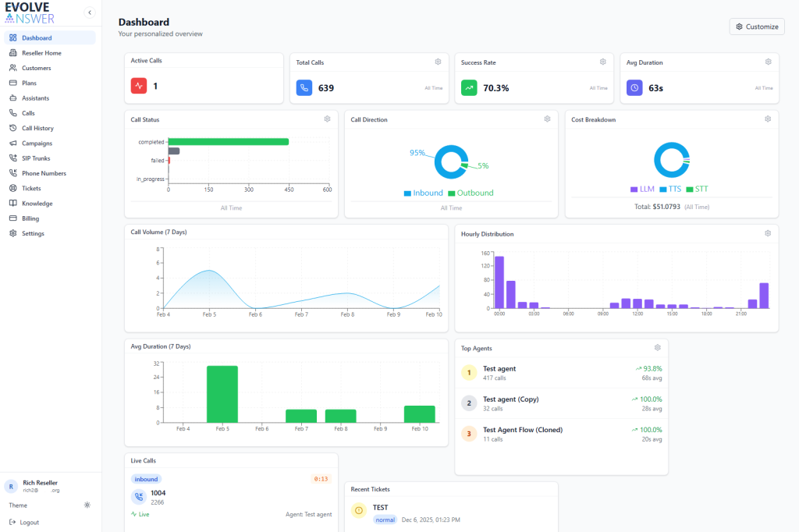Open the Call Direction settings gear
The width and height of the screenshot is (799, 532).
point(548,119)
